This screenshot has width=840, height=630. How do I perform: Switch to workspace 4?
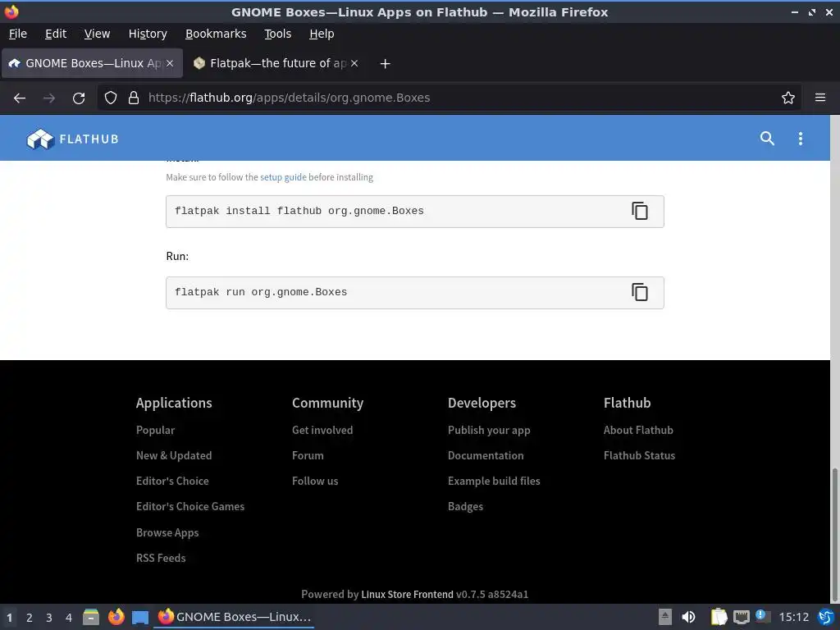[69, 618]
